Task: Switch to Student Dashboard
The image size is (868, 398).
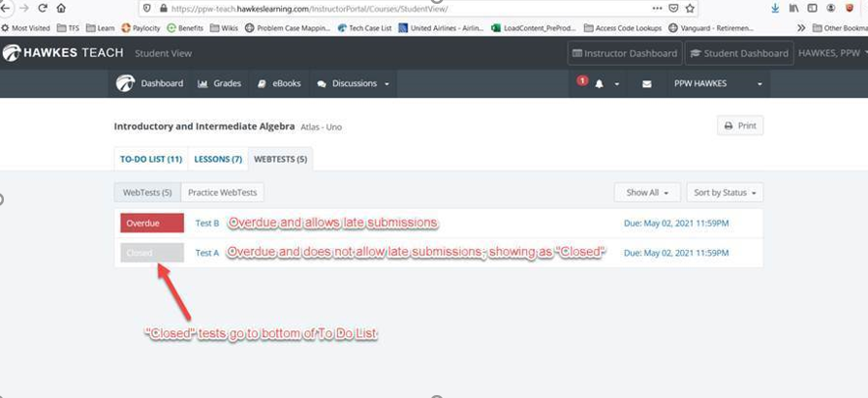Action: point(739,53)
